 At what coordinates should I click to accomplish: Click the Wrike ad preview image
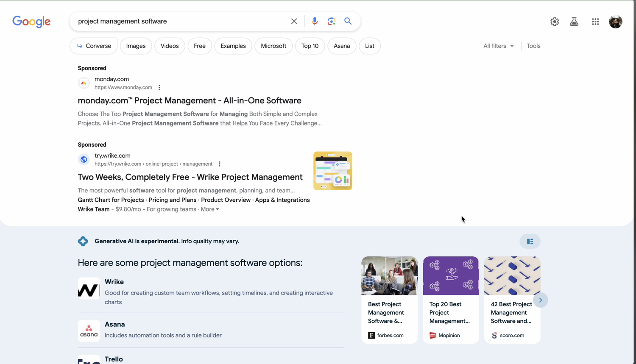(x=333, y=171)
